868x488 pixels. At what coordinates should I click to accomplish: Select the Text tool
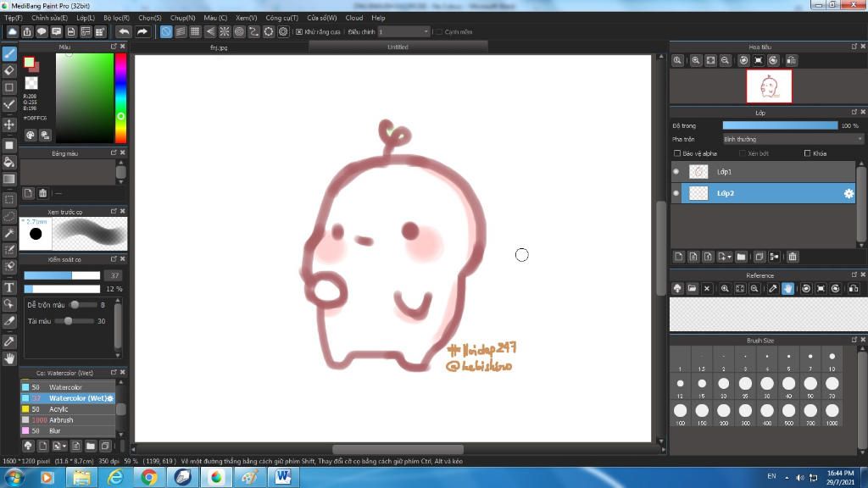(x=9, y=287)
